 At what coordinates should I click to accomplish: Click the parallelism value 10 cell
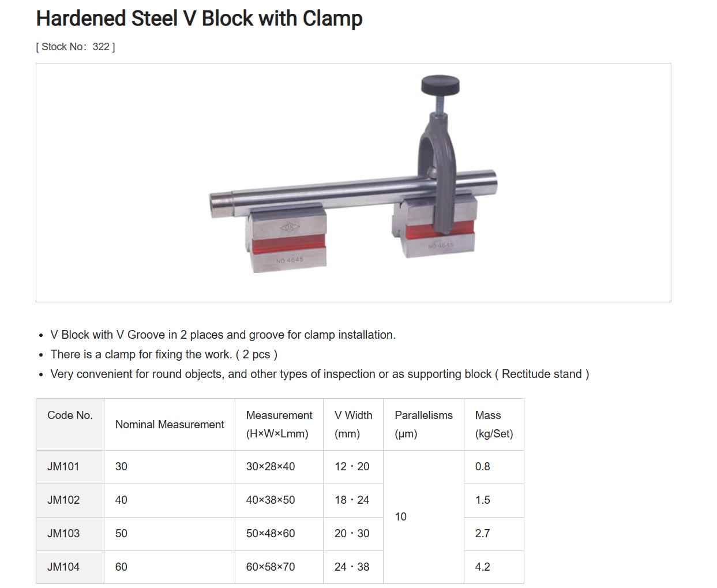tap(423, 517)
